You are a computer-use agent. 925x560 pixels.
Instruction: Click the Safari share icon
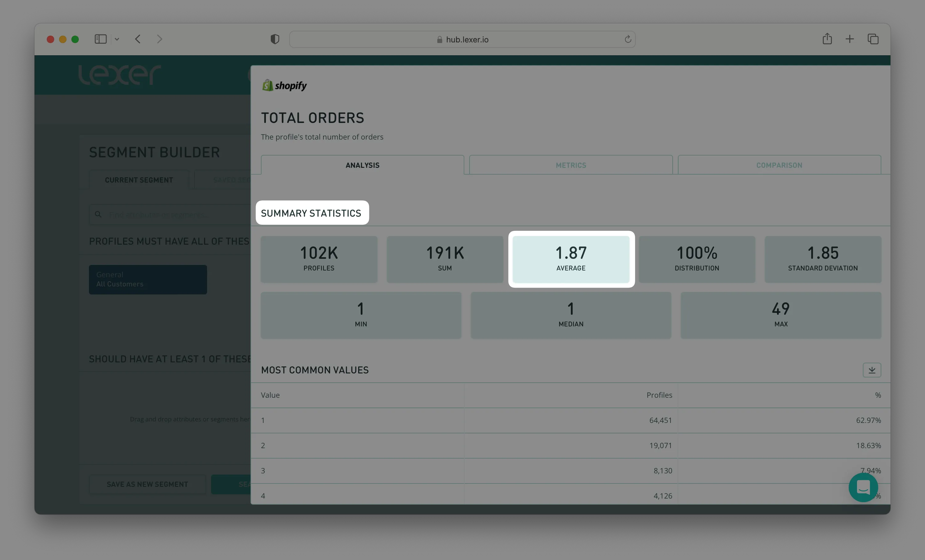pyautogui.click(x=827, y=39)
